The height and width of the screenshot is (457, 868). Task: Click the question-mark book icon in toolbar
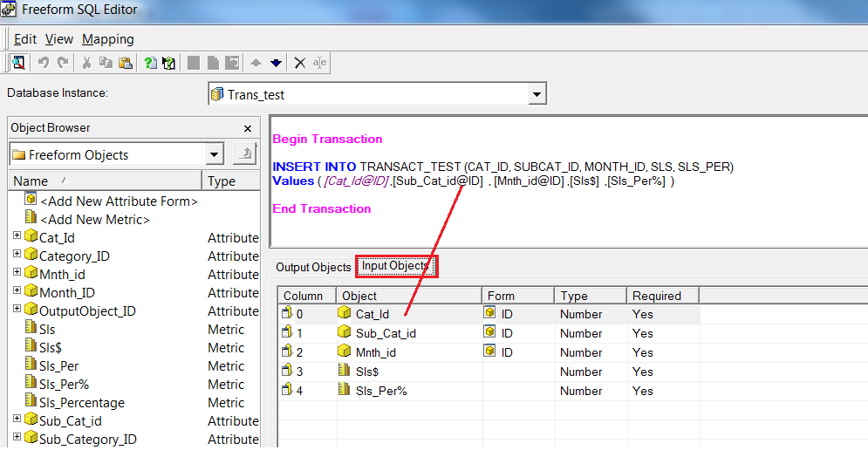tap(169, 63)
